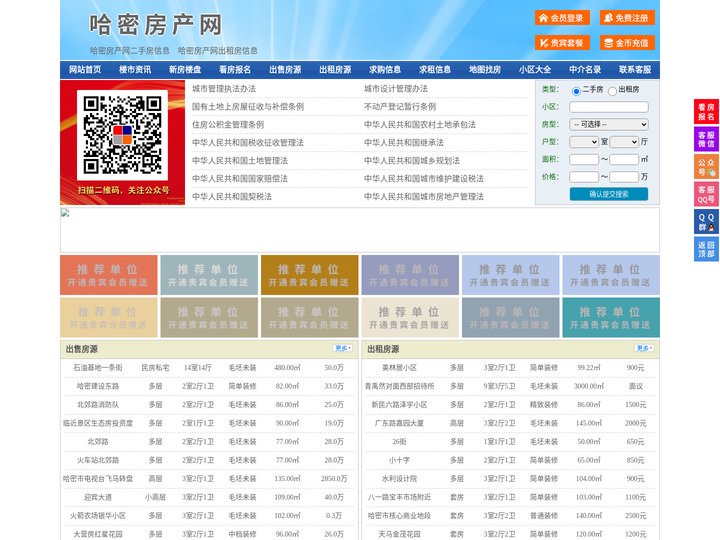Image resolution: width=720 pixels, height=540 pixels.
Task: Open the 厅 hall count dropdown
Action: point(624,142)
